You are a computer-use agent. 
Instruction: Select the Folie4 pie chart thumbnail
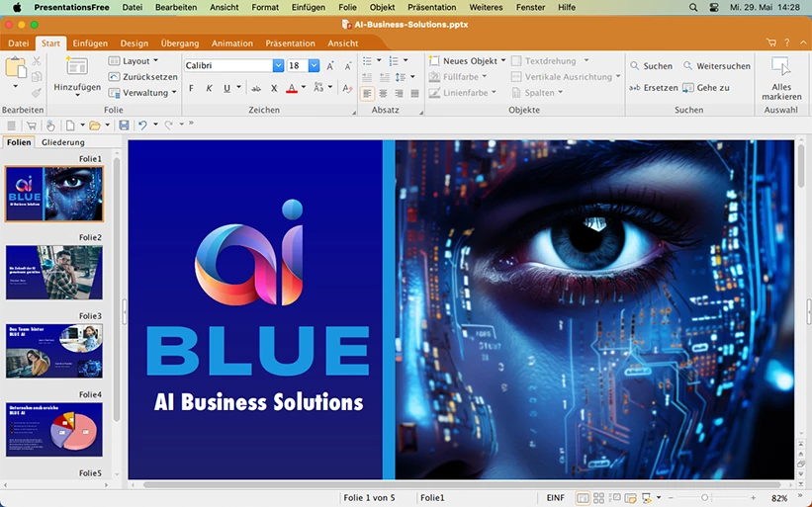pos(53,429)
